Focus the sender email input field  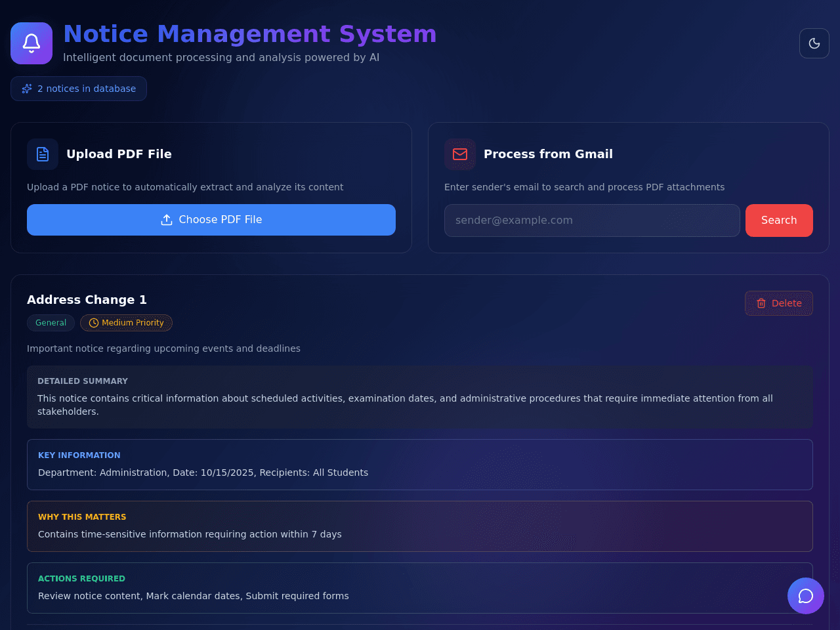click(592, 220)
